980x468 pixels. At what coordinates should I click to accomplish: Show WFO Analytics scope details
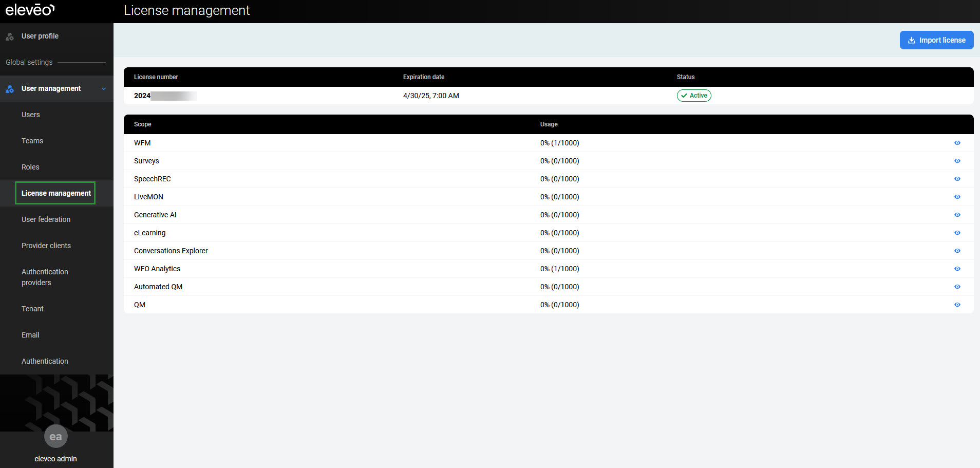tap(957, 269)
